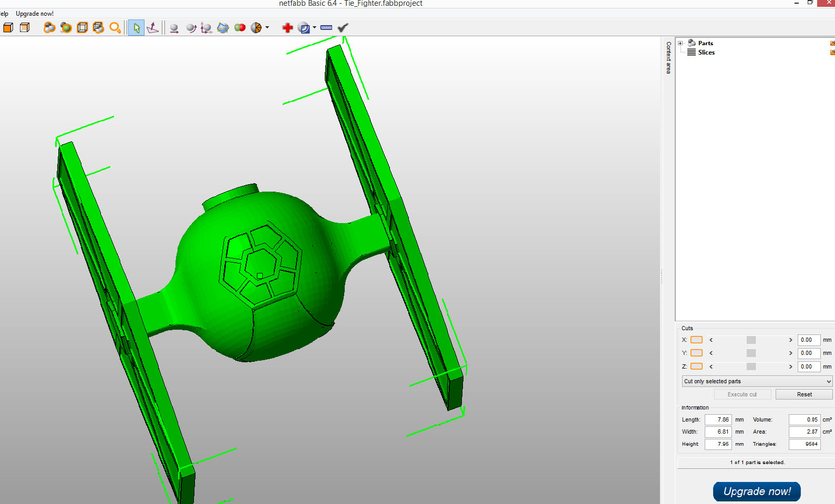Open the Upgrade now! menu item

click(x=35, y=14)
